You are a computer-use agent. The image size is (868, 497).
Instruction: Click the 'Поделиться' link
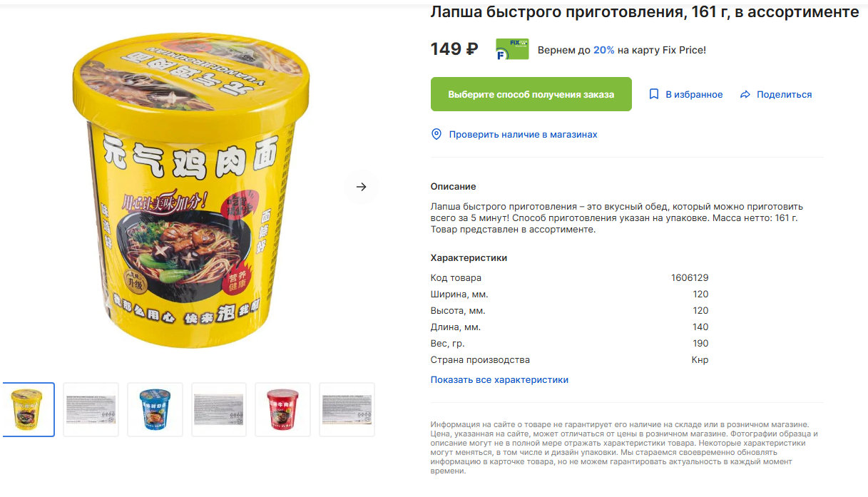(x=784, y=94)
